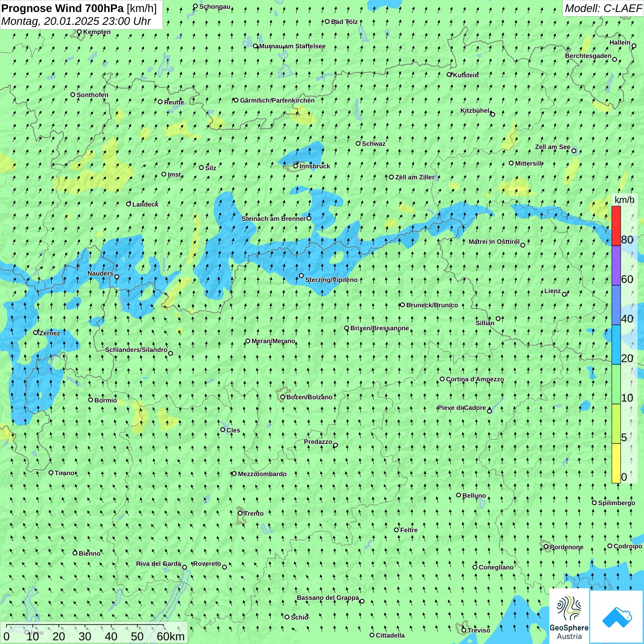Click the 'Spilimbergo' label

[616, 503]
